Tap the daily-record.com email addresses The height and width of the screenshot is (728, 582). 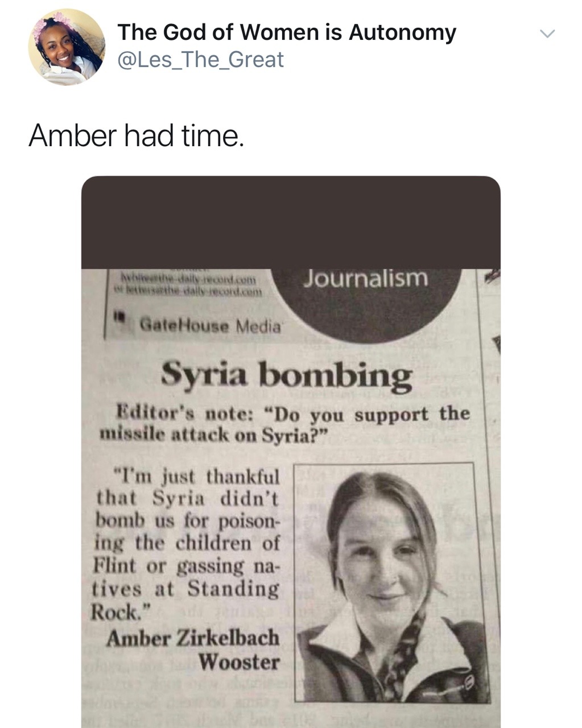(188, 286)
